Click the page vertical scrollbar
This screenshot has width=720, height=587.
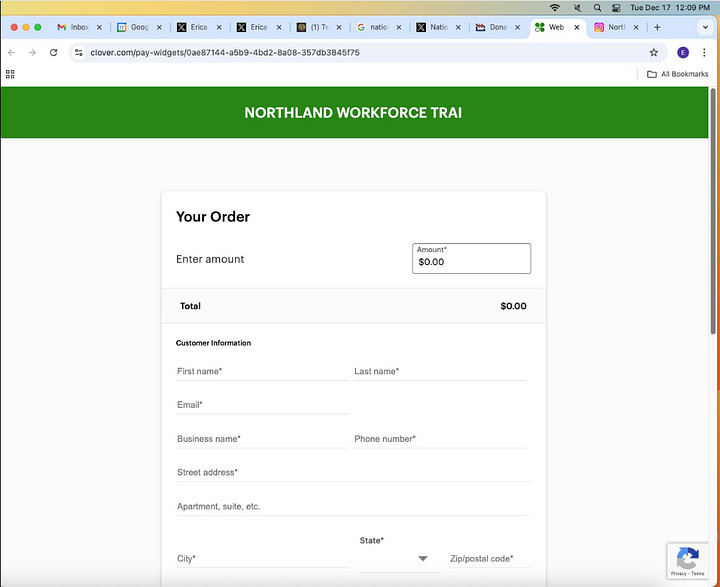point(713,211)
